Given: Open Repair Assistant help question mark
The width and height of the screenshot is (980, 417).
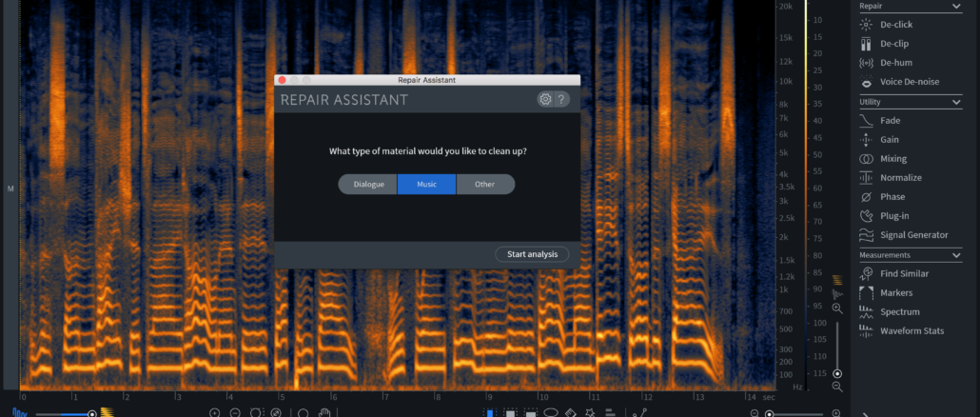Looking at the screenshot, I should point(561,99).
